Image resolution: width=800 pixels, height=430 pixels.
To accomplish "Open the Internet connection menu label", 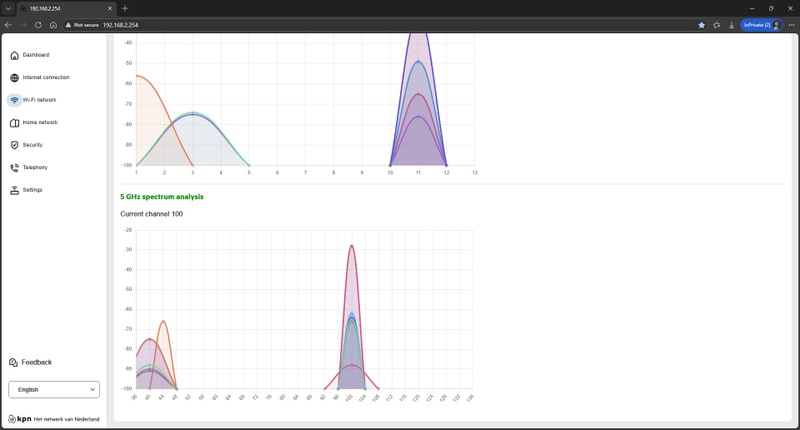I will coord(46,78).
